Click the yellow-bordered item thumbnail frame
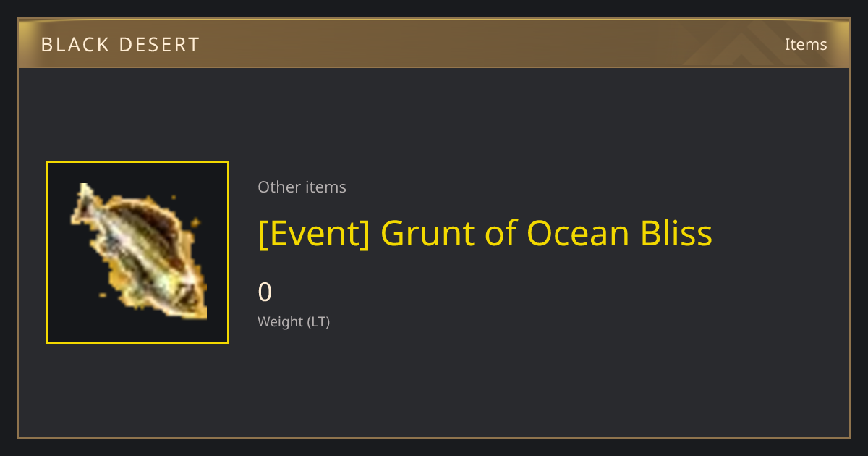Screen dimensions: 868x456 click(x=137, y=253)
